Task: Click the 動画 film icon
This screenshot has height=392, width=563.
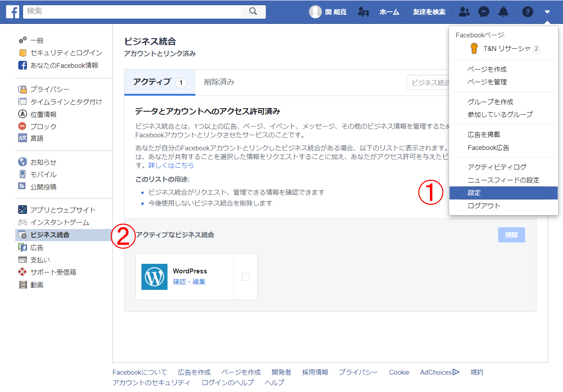Action: (23, 285)
